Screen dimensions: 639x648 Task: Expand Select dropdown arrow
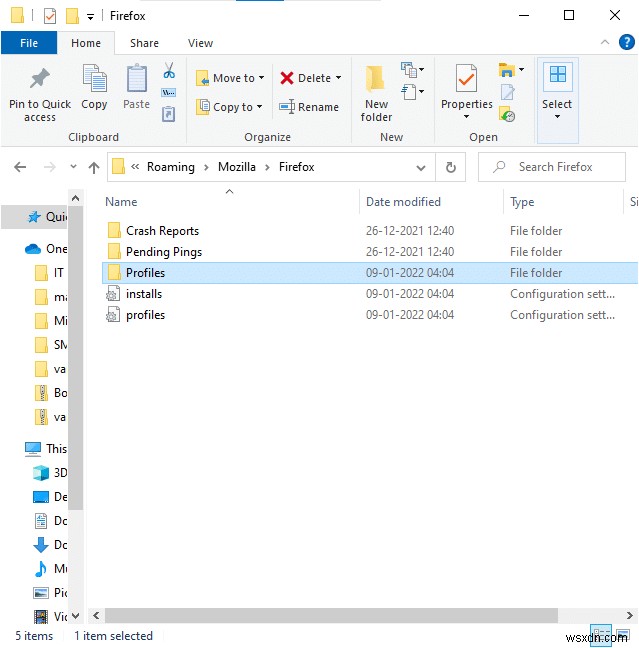pyautogui.click(x=558, y=117)
